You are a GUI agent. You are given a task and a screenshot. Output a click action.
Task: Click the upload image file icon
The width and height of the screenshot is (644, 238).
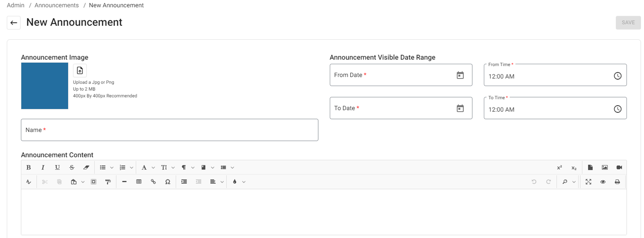(80, 70)
